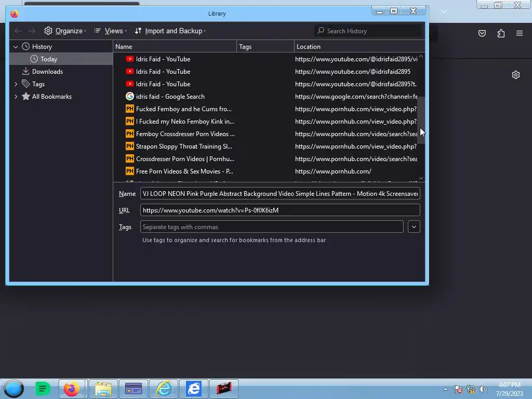Click the Separate tags with commas field
Image resolution: width=532 pixels, height=399 pixels.
coord(271,227)
